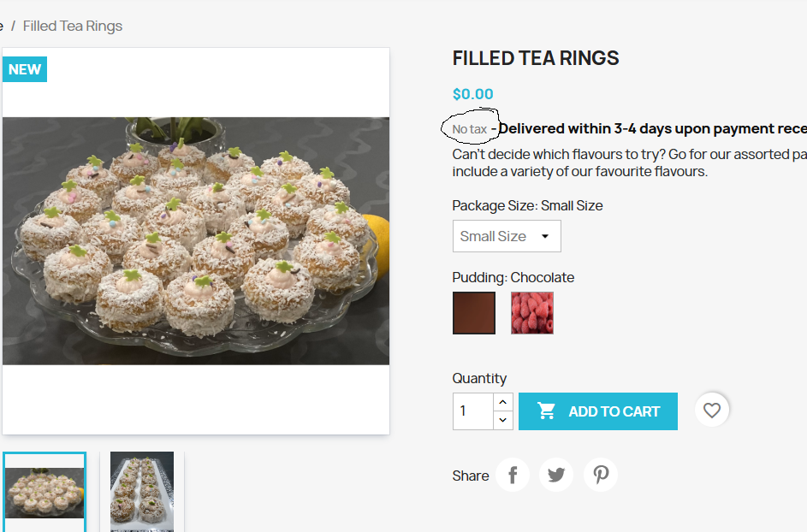Click the No tax label
807x532 pixels.
tap(470, 129)
